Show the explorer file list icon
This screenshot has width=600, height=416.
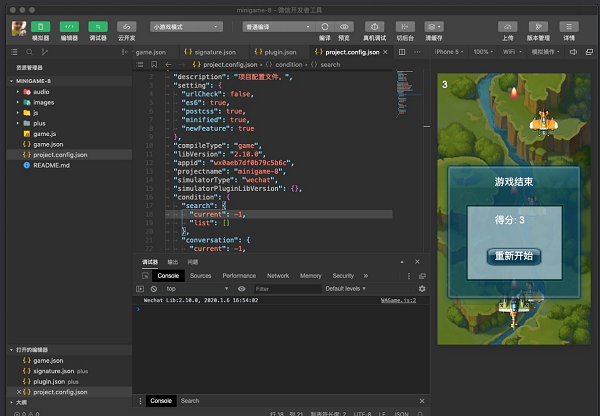tap(14, 52)
